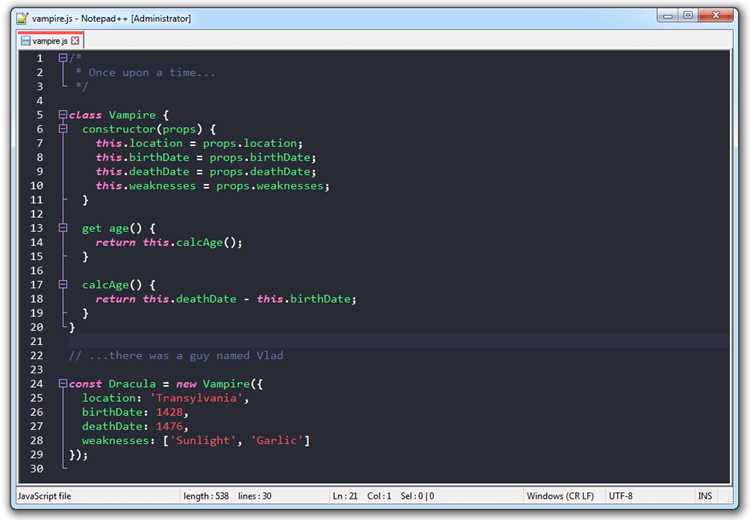Click the 'Sunlight' string on line 28
The height and width of the screenshot is (520, 750).
click(x=203, y=441)
